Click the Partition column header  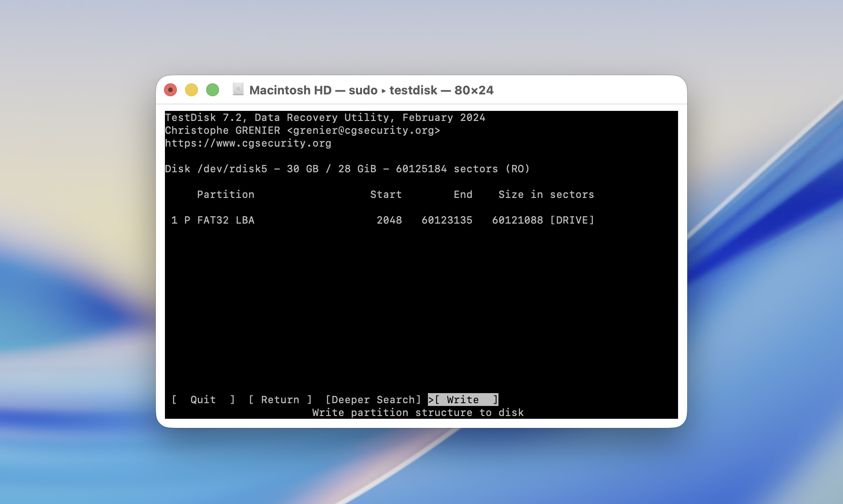(225, 195)
